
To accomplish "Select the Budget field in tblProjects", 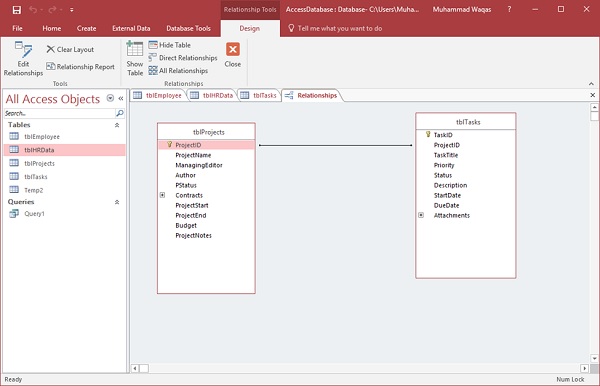I will coord(186,225).
